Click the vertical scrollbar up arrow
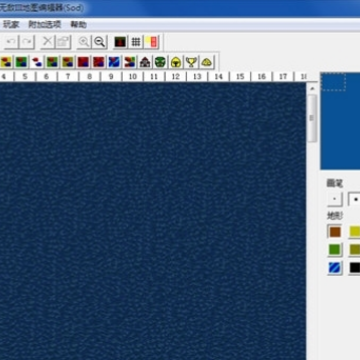Image resolution: width=360 pixels, height=360 pixels. (x=312, y=89)
